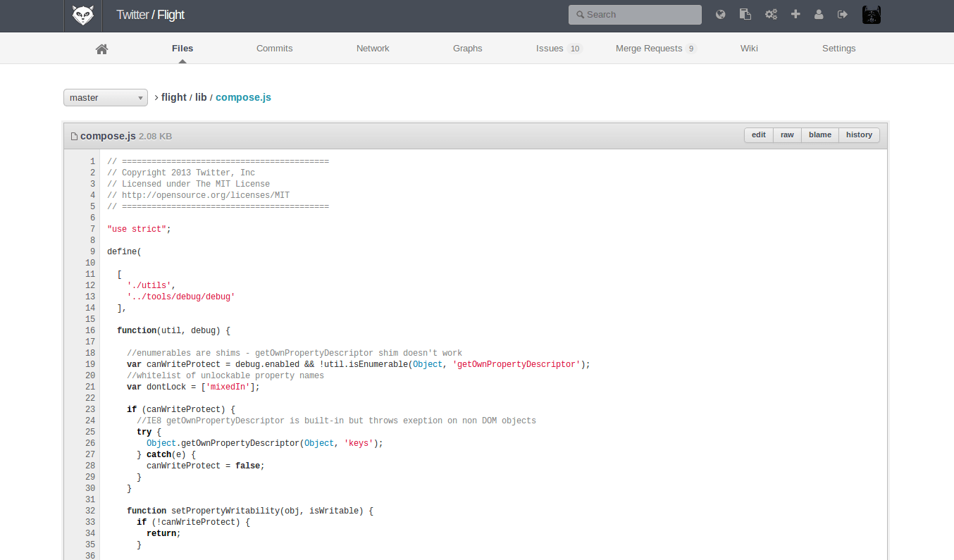Image resolution: width=954 pixels, height=560 pixels.
Task: Click inside the Search field
Action: tap(635, 15)
